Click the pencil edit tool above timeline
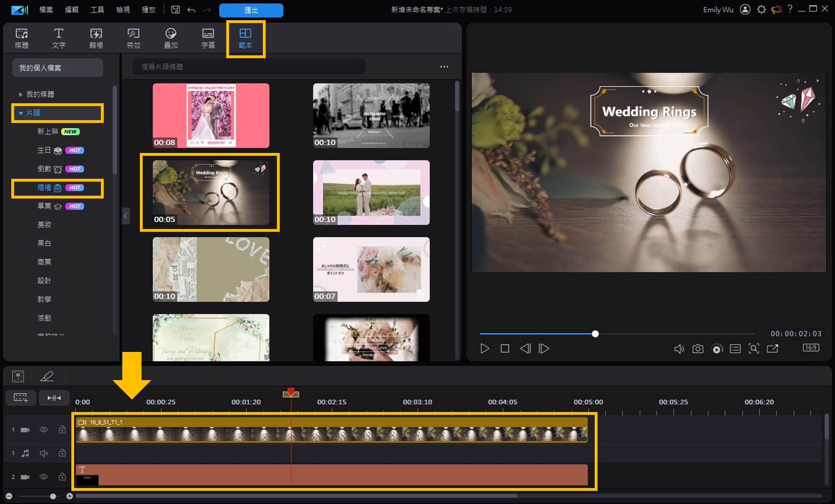This screenshot has height=504, width=835. click(47, 376)
